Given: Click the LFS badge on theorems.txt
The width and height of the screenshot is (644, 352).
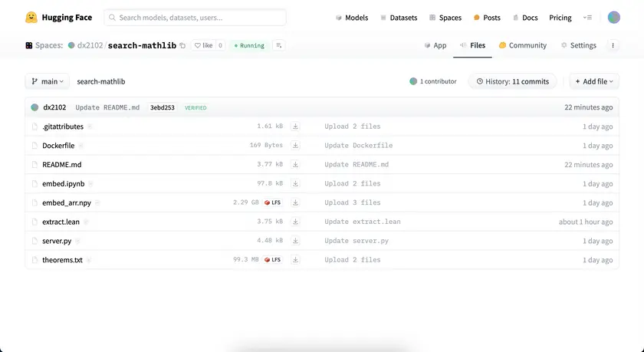Looking at the screenshot, I should [x=273, y=259].
